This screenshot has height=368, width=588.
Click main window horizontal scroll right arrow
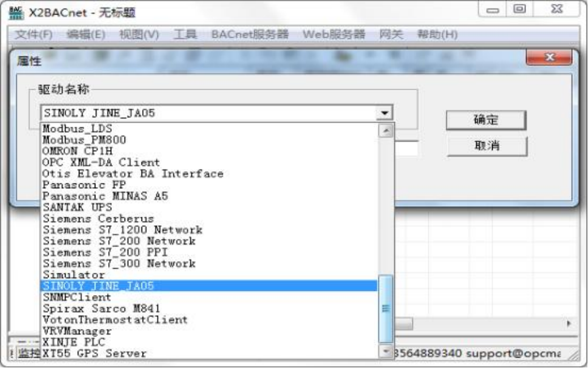click(x=569, y=324)
